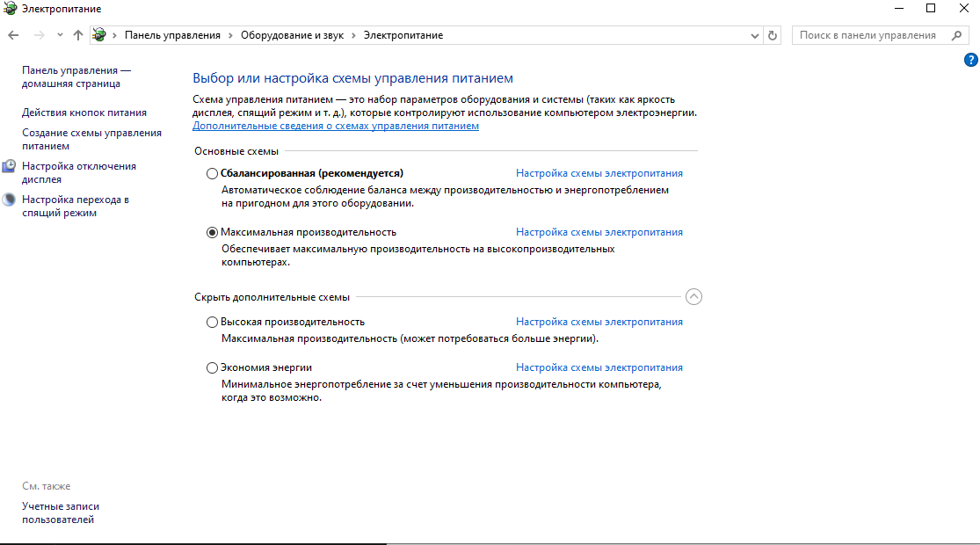Viewport: 980px width, 545px height.
Task: Click the Control Panel icon in address bar
Action: coord(99,36)
